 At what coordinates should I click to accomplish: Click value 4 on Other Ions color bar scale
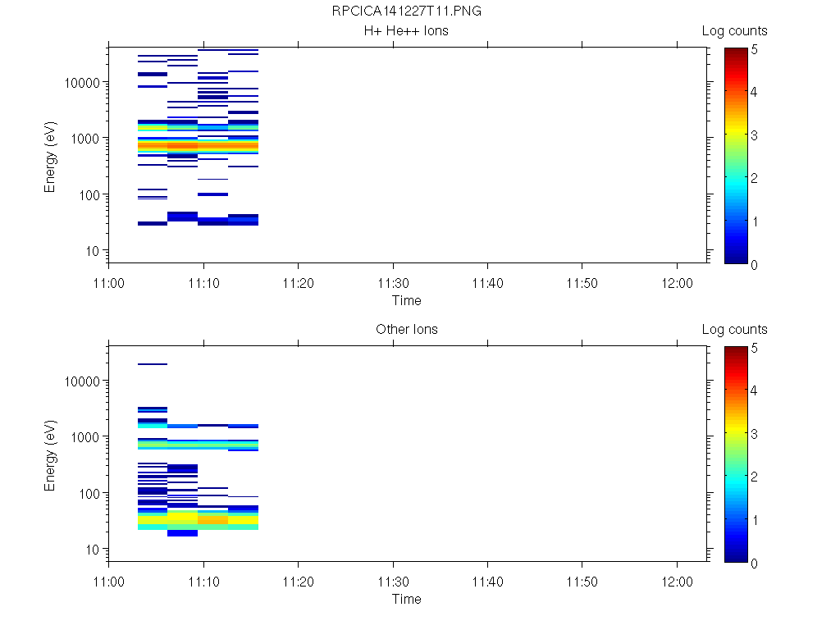point(755,390)
